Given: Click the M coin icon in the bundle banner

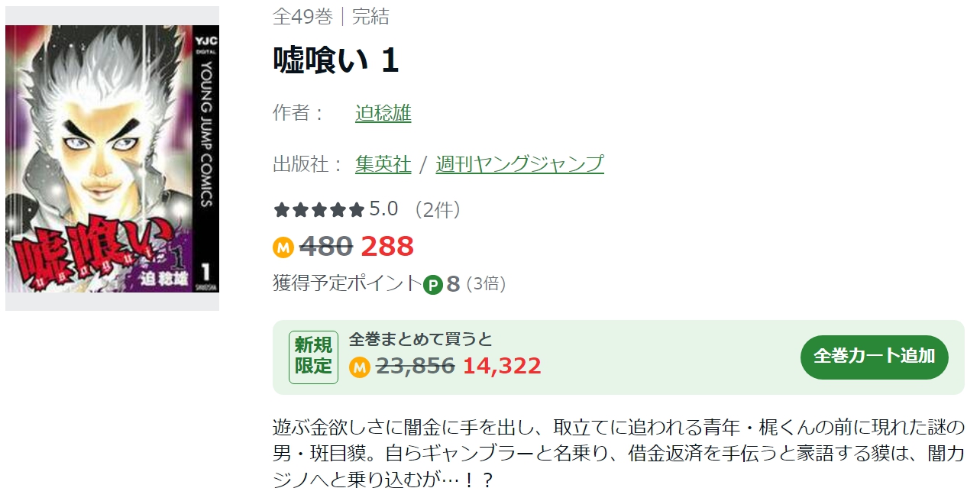Looking at the screenshot, I should 360,367.
